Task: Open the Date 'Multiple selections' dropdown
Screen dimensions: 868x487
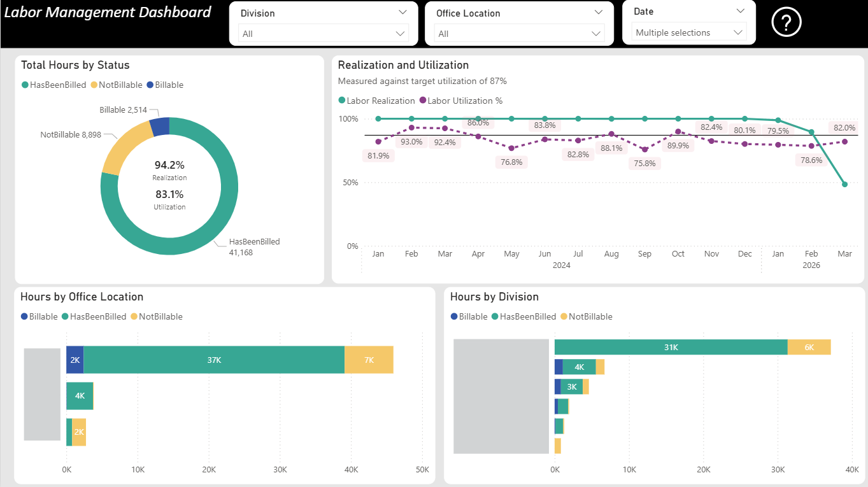Action: click(x=689, y=32)
